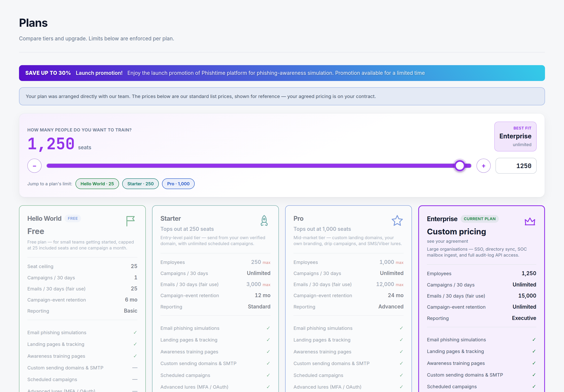This screenshot has height=392, width=564.
Task: Jump to Starter · 250 limit
Action: tap(141, 184)
